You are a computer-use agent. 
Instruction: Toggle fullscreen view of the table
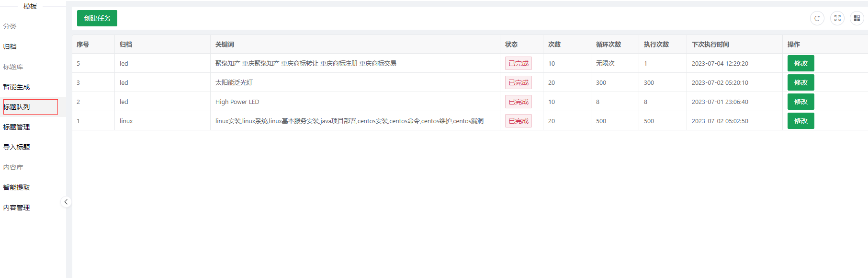[837, 18]
